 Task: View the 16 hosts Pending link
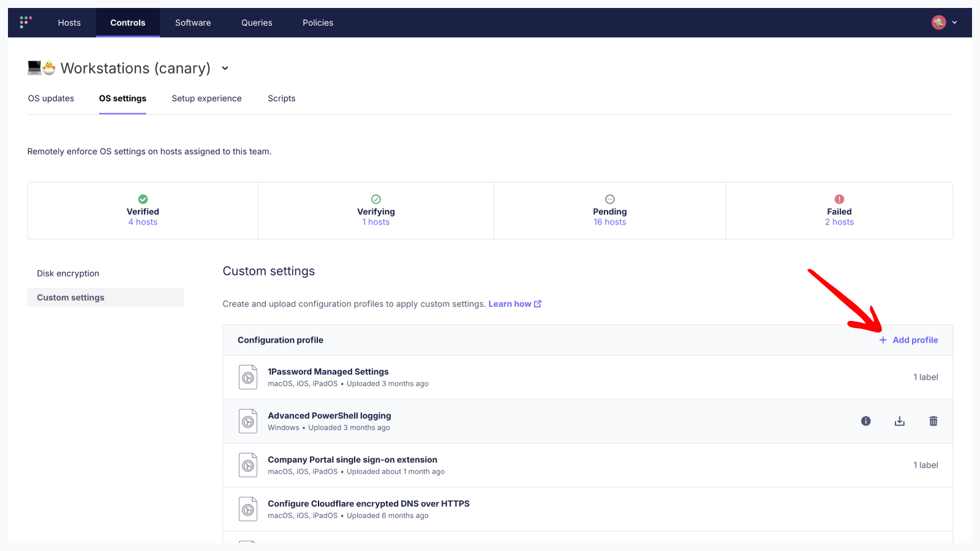click(x=610, y=222)
